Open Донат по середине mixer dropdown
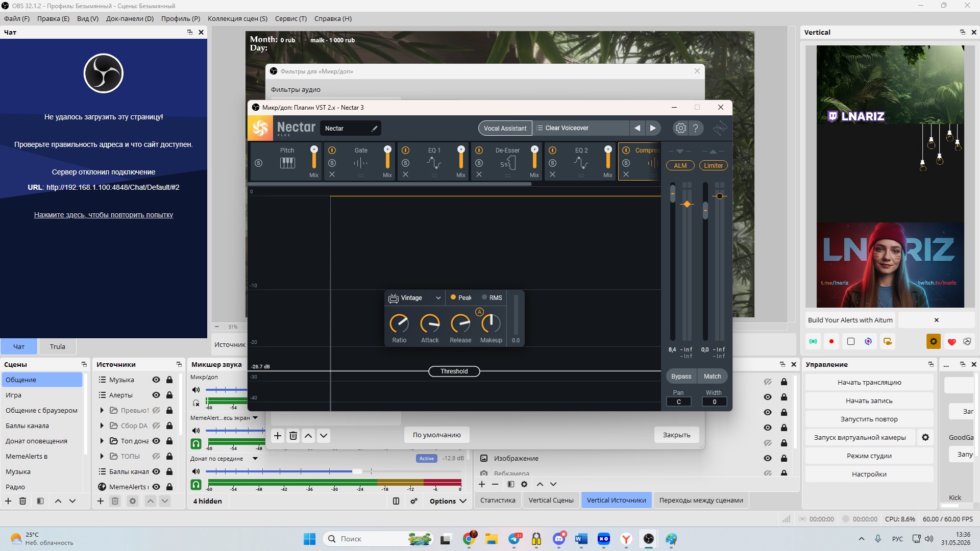 (x=255, y=459)
